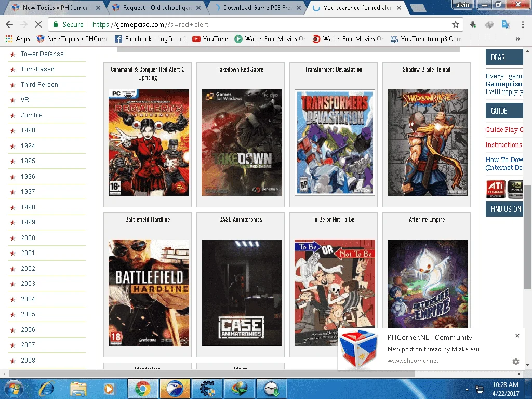Select the Tower Defense category
The image size is (532, 399).
(x=42, y=54)
